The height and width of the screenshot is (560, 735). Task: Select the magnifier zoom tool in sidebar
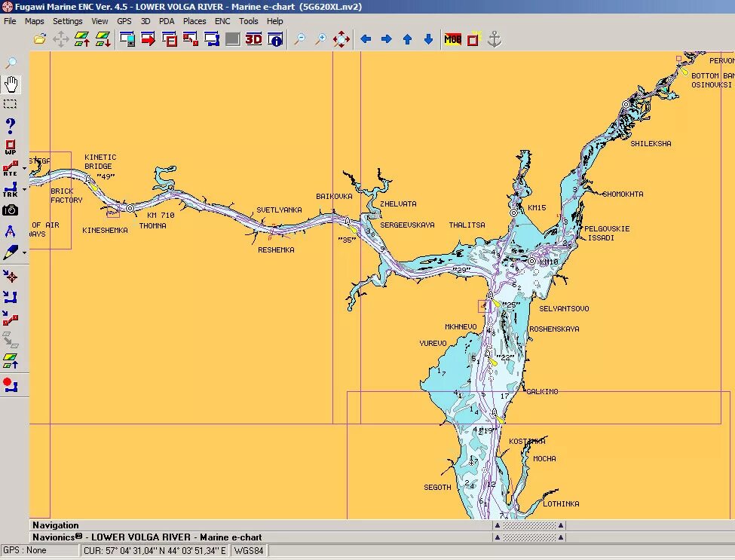coord(11,63)
